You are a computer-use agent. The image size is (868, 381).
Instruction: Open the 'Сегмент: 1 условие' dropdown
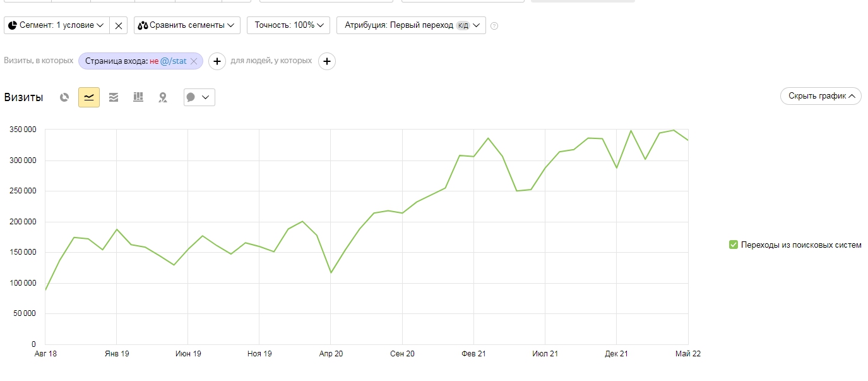56,25
